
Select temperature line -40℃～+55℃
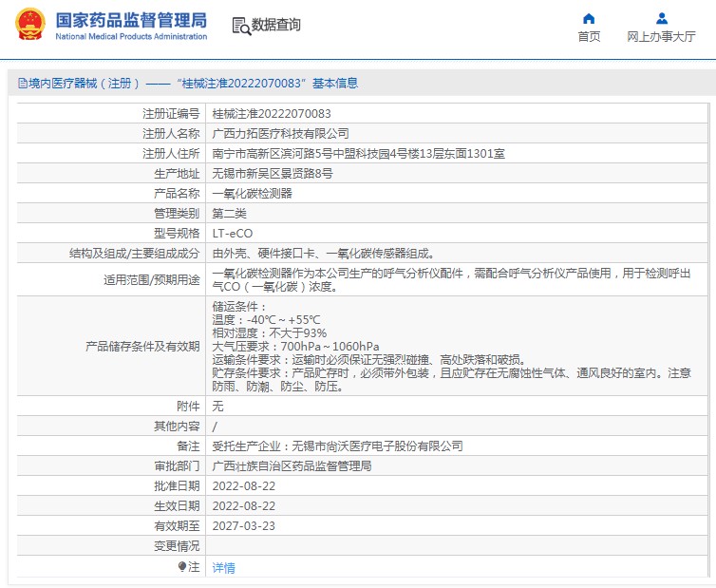coord(266,320)
